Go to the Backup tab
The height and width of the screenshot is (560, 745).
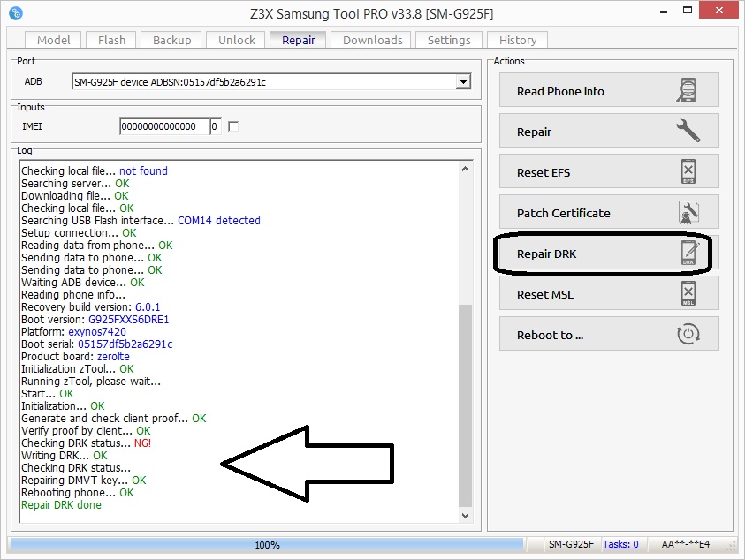pyautogui.click(x=171, y=40)
